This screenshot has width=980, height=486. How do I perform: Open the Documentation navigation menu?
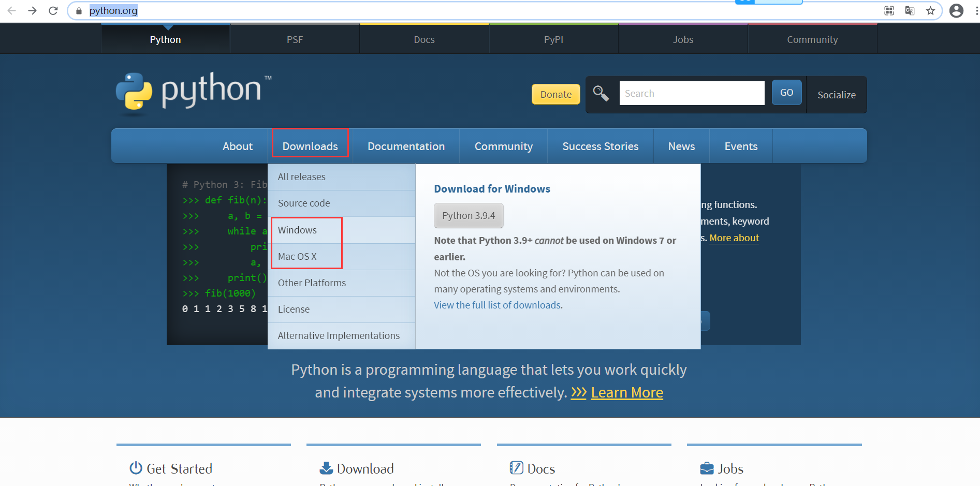(x=406, y=146)
